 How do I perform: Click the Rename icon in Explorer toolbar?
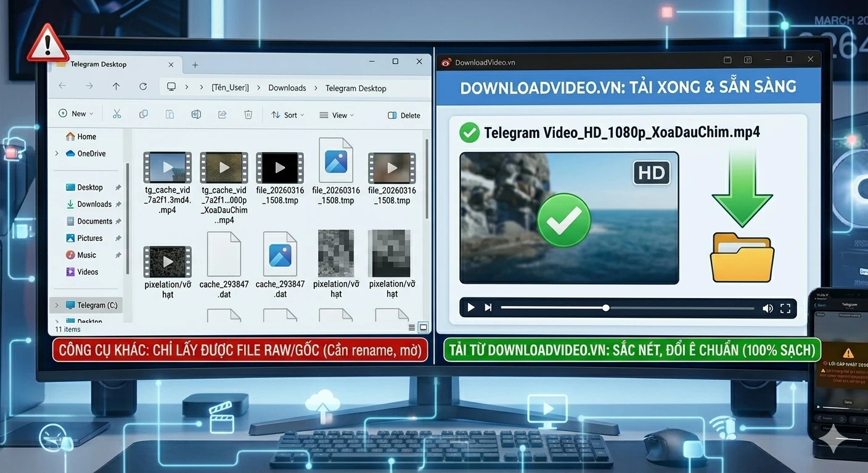click(x=196, y=115)
